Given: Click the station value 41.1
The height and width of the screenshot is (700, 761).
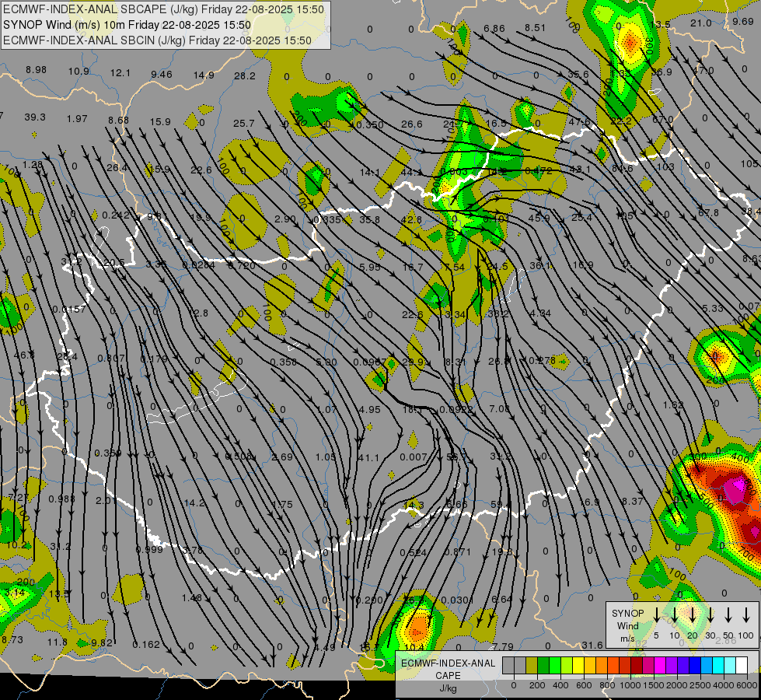Looking at the screenshot, I should (x=369, y=457).
